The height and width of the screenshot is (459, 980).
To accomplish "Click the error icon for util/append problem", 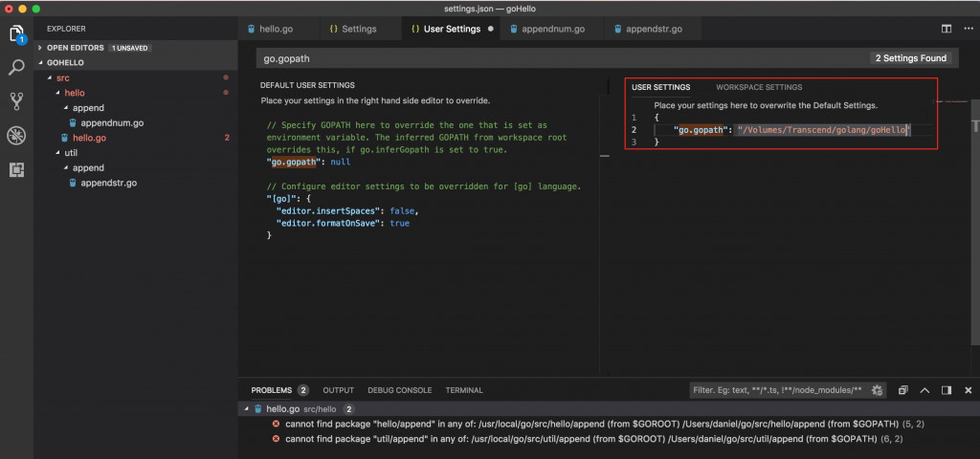I will point(276,439).
